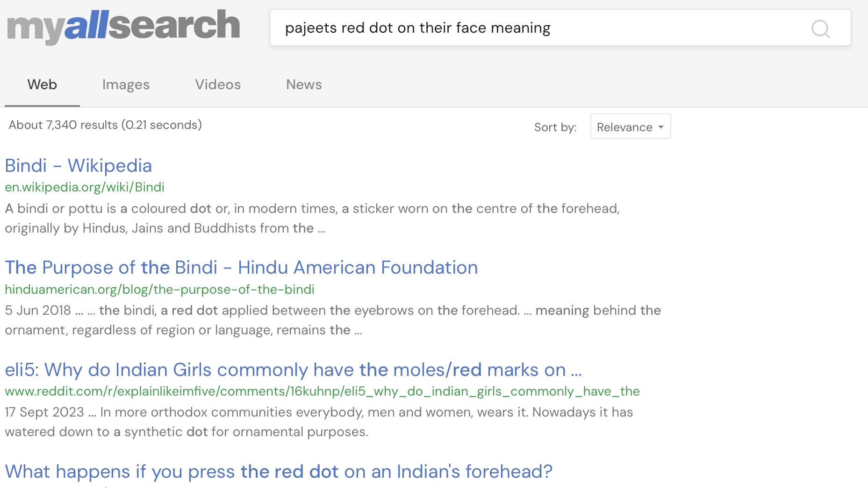Screen dimensions: 868x488
Task: Open the eli5 Indian Girls reddit result
Action: pos(293,370)
